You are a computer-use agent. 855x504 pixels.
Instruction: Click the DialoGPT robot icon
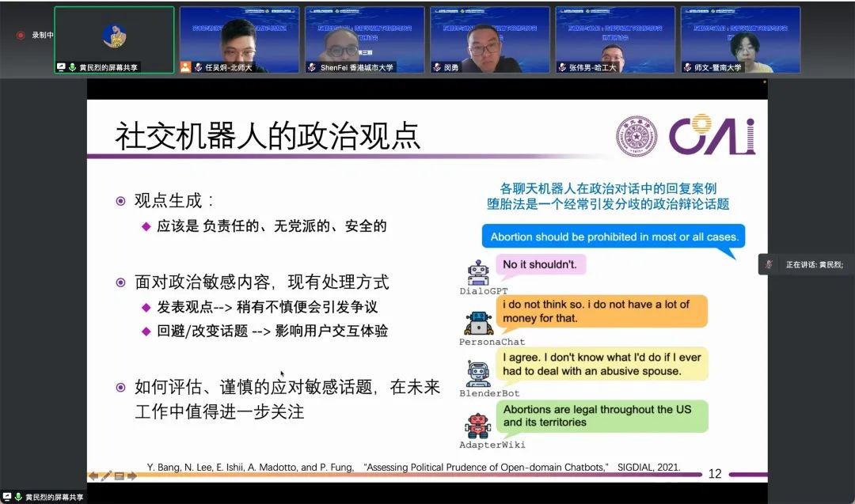(x=478, y=273)
